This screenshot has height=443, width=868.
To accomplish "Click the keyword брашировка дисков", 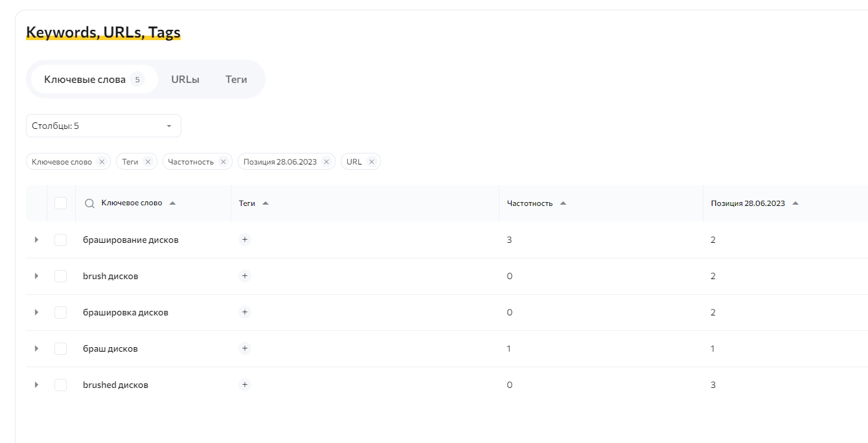I will (x=125, y=312).
